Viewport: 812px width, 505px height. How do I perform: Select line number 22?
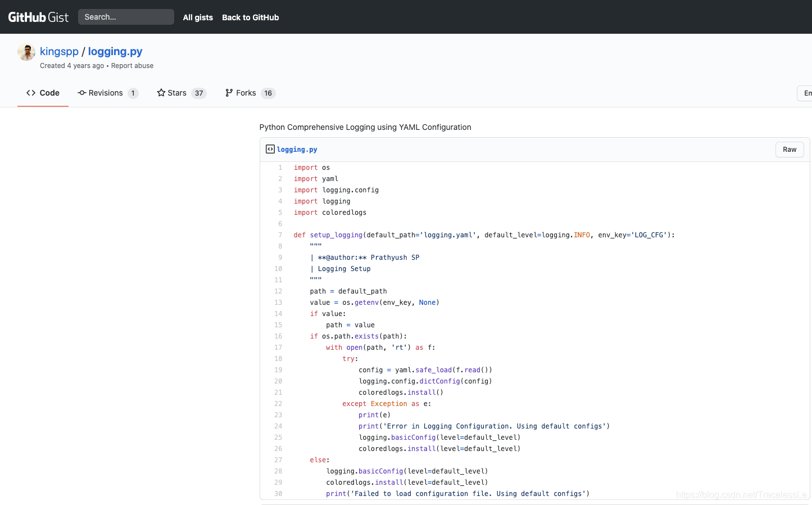click(x=278, y=404)
